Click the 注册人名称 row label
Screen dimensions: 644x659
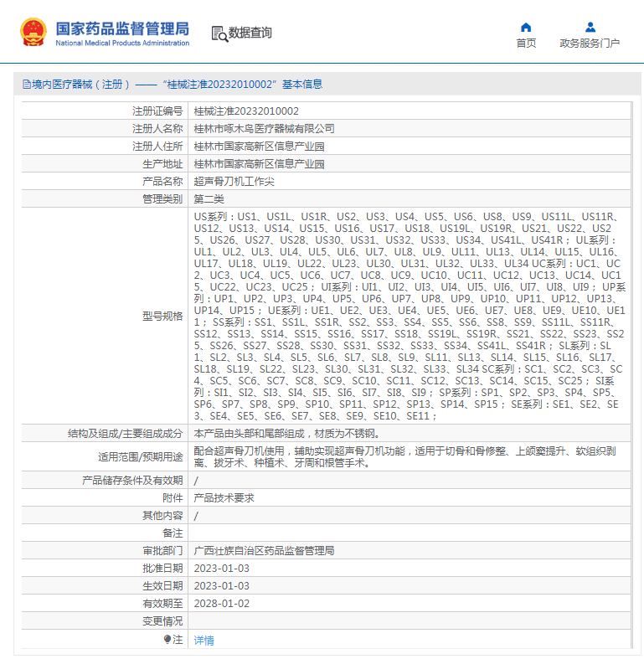click(157, 129)
